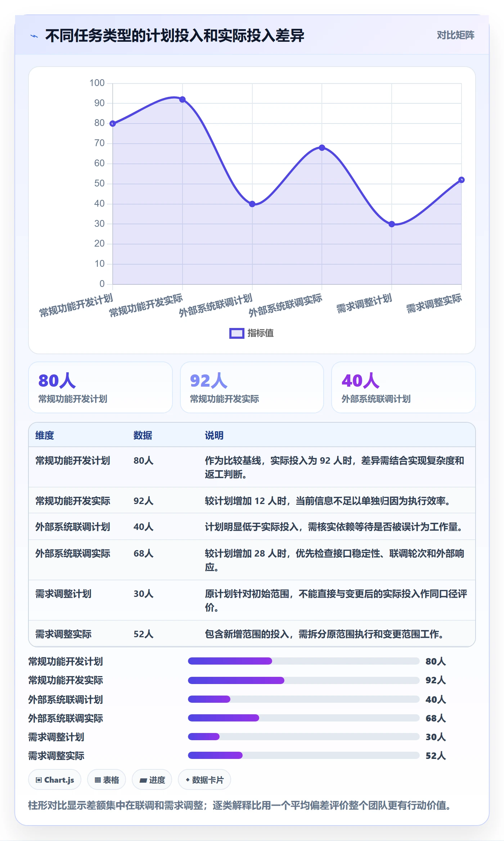
Task: Click the 需求调整实际 x-axis label on chart
Action: point(434,303)
